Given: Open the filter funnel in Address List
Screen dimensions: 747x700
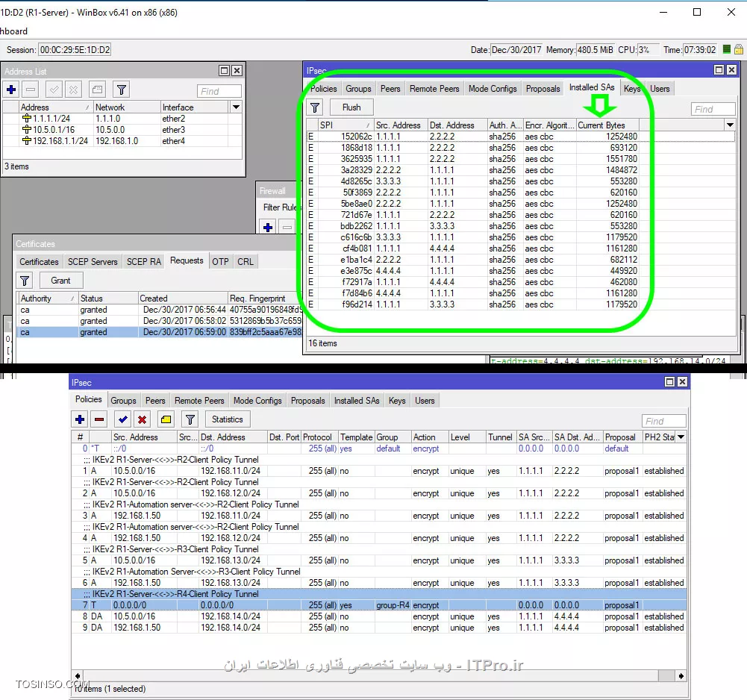Looking at the screenshot, I should tap(121, 90).
